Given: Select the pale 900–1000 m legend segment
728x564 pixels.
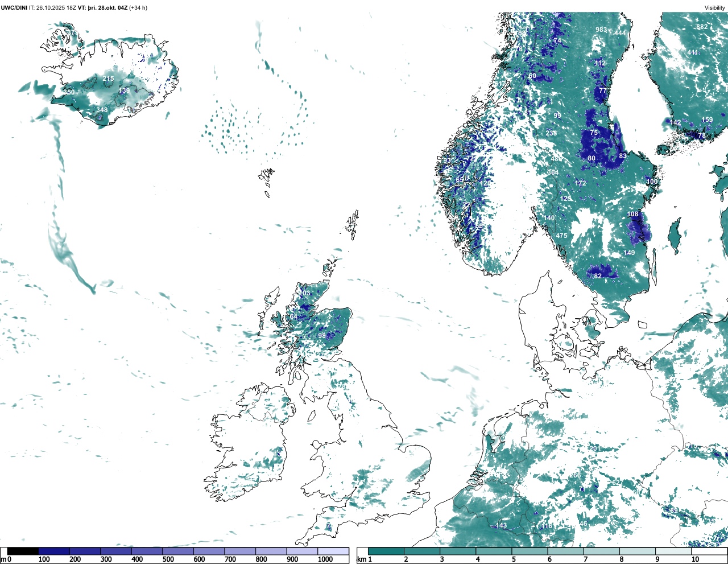Looking at the screenshot, I should [302, 551].
